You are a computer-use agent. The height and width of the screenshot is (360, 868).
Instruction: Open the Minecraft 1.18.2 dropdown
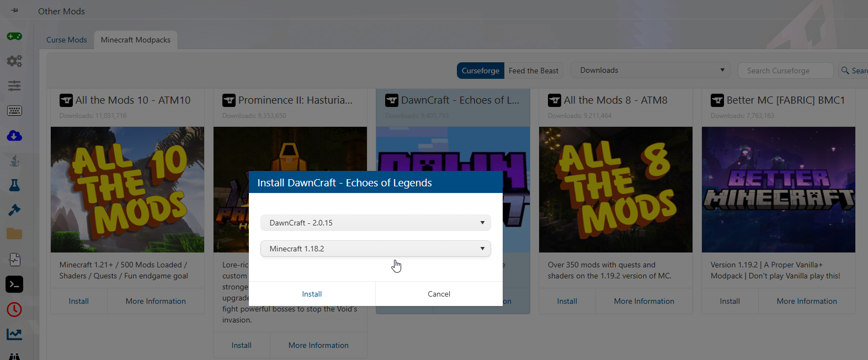375,249
